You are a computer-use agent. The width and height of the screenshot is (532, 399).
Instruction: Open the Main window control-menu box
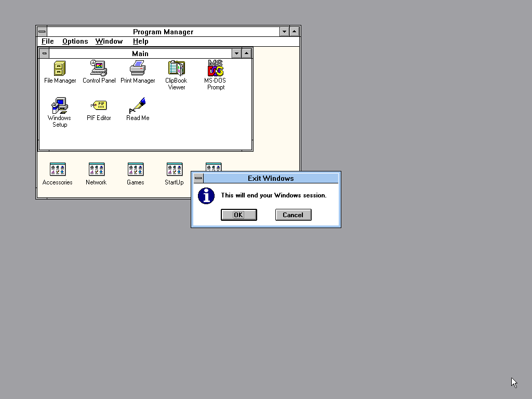(x=44, y=54)
